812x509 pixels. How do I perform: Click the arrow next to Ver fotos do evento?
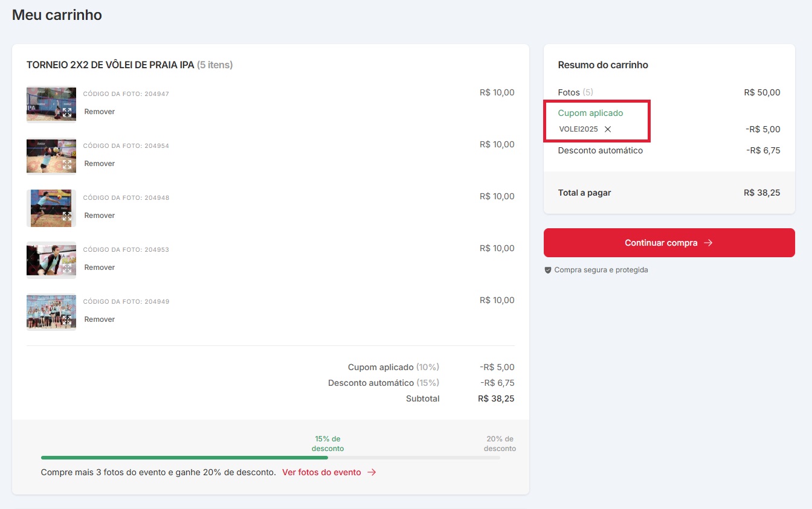pyautogui.click(x=372, y=472)
